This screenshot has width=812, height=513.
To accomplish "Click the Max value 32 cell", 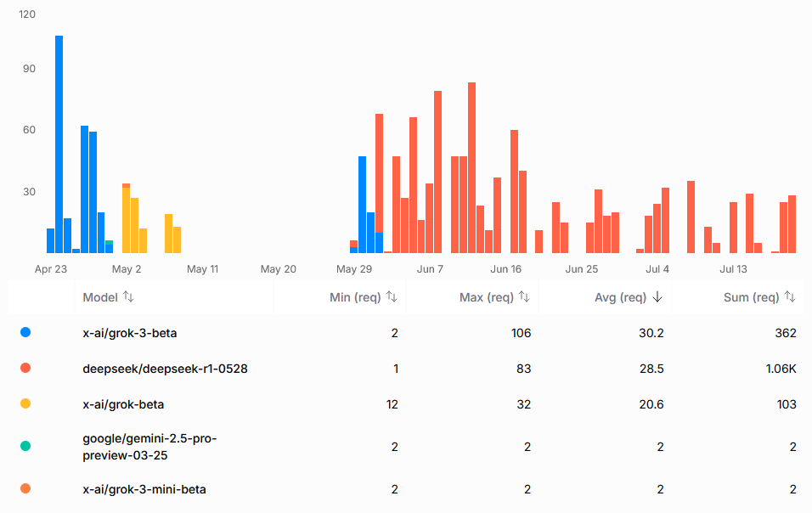I will point(523,404).
